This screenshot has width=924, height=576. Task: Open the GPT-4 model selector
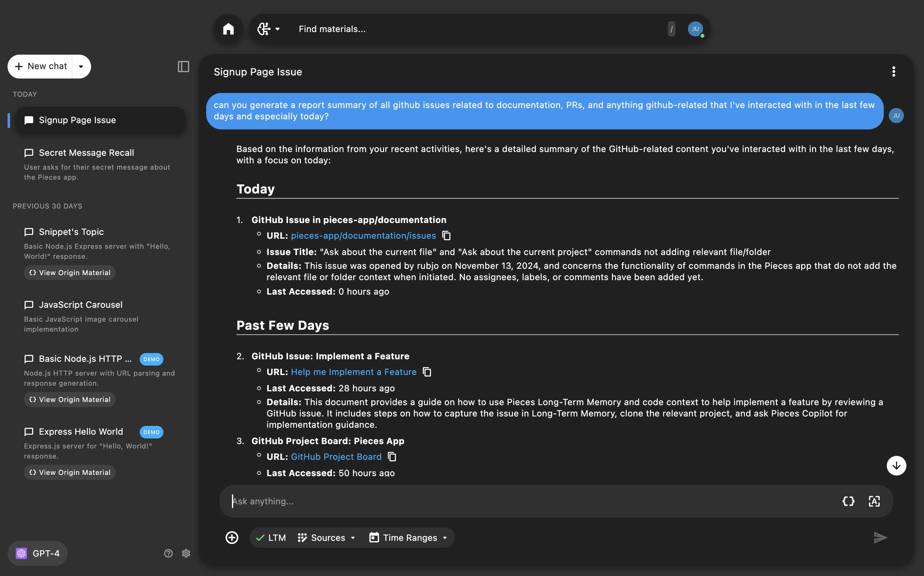(38, 553)
